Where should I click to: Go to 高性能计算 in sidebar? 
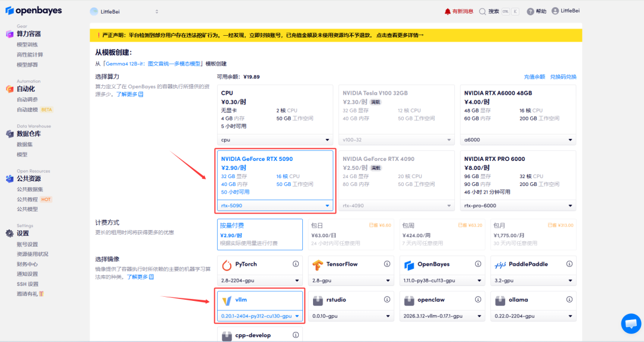click(30, 55)
